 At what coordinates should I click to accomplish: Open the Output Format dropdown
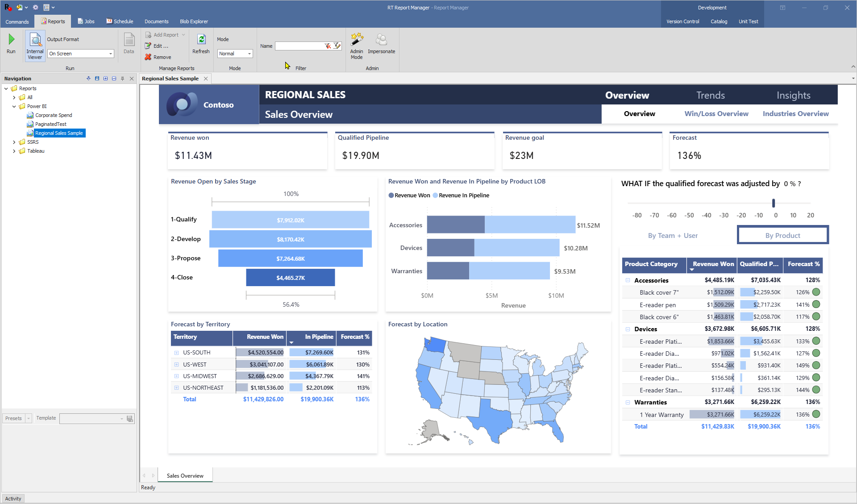tap(111, 54)
